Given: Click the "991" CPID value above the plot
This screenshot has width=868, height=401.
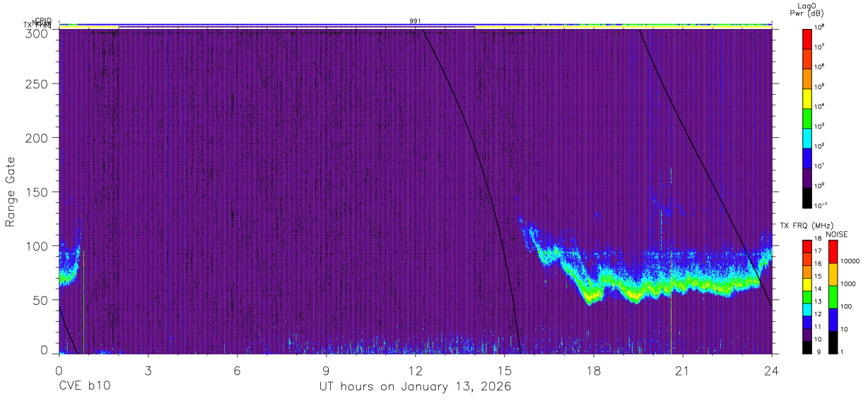Looking at the screenshot, I should (416, 21).
